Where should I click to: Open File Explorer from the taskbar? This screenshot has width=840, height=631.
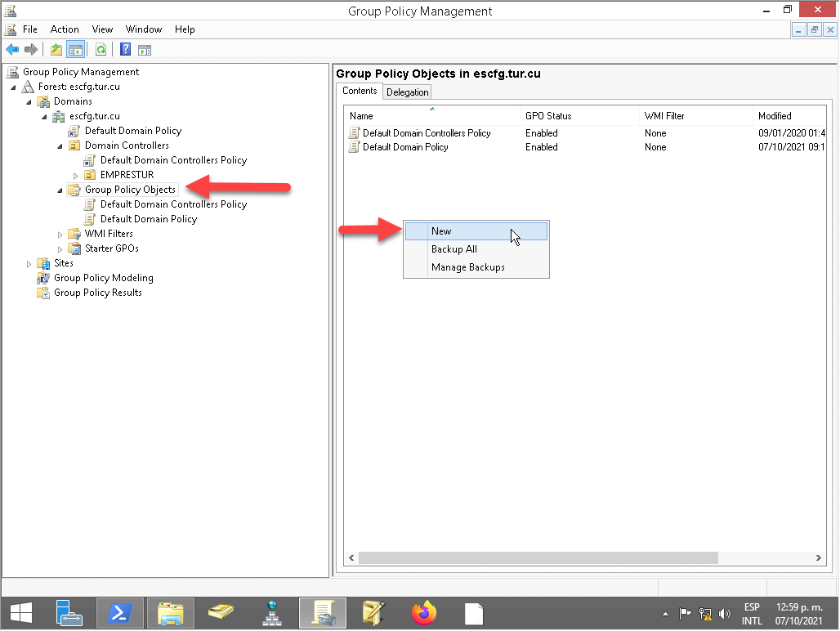(x=171, y=613)
